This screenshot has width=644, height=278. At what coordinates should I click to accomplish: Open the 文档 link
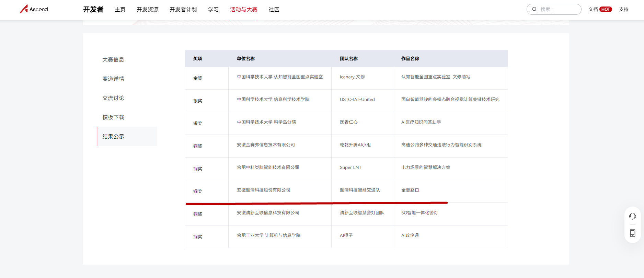[x=593, y=9]
